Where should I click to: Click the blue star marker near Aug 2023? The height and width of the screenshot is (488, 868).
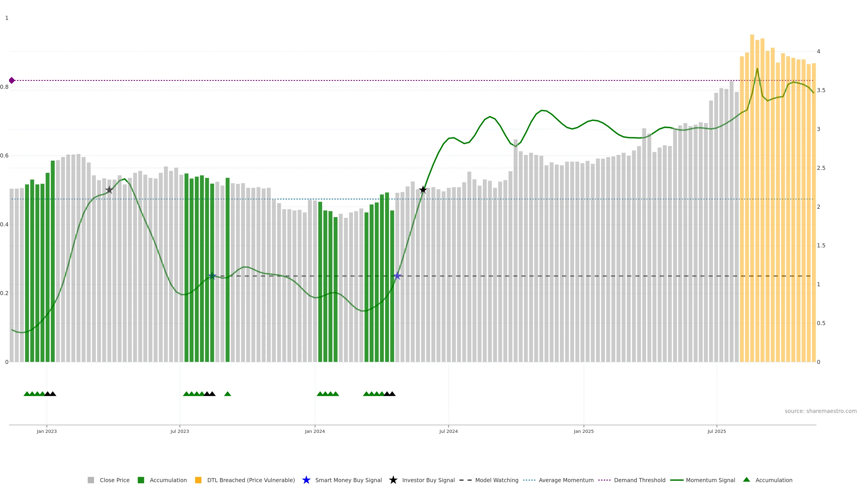coord(212,276)
